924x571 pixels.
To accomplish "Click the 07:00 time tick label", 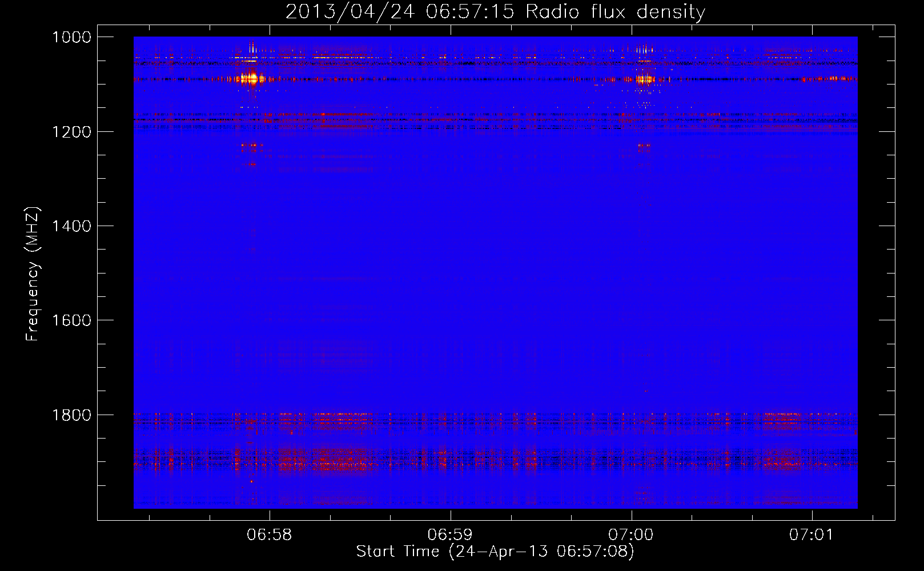I will coord(631,535).
